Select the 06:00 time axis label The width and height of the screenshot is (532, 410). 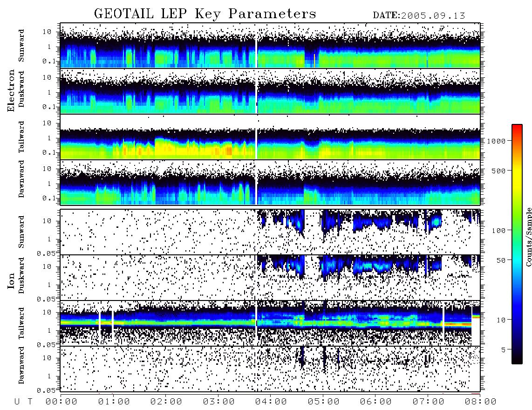pos(376,402)
